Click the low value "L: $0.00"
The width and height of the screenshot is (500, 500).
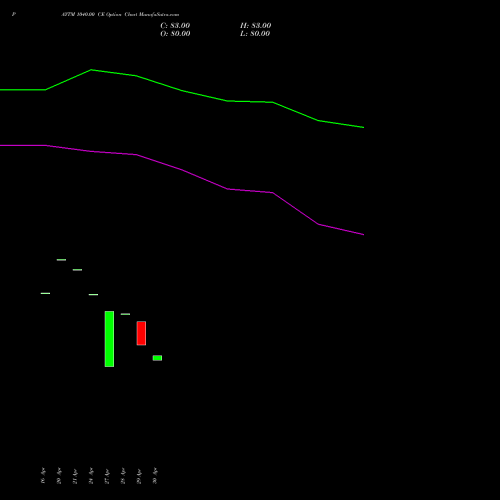(x=255, y=34)
